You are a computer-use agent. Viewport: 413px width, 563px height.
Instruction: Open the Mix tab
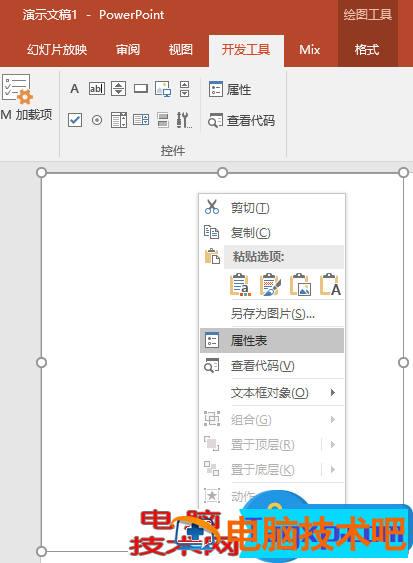[310, 50]
